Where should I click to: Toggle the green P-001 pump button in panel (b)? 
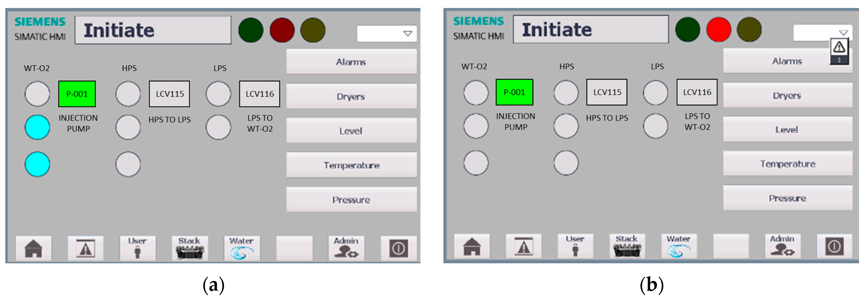pyautogui.click(x=514, y=92)
